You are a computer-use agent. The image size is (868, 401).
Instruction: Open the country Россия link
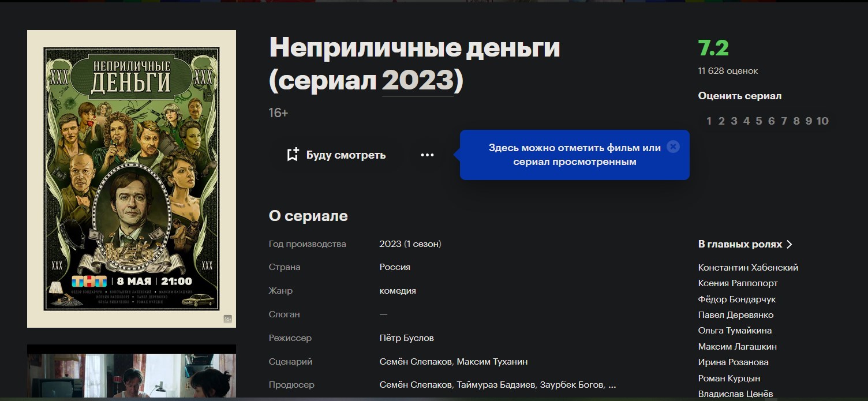395,267
